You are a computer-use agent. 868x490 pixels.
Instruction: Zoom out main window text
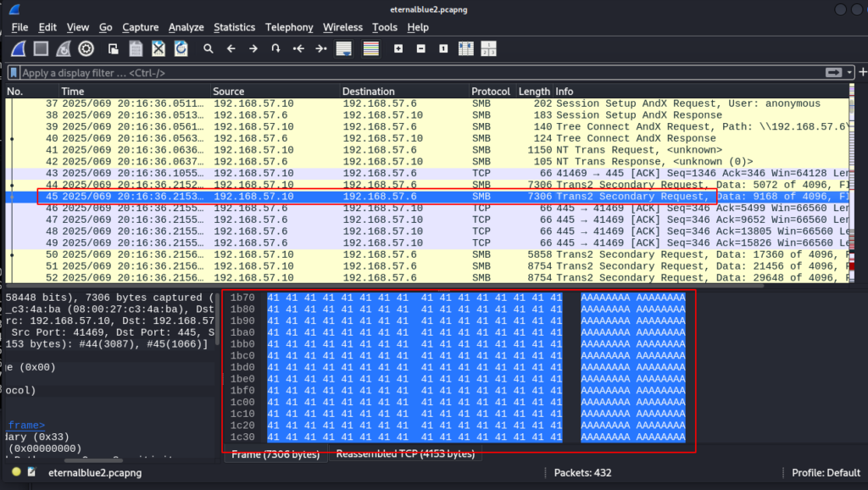(420, 48)
